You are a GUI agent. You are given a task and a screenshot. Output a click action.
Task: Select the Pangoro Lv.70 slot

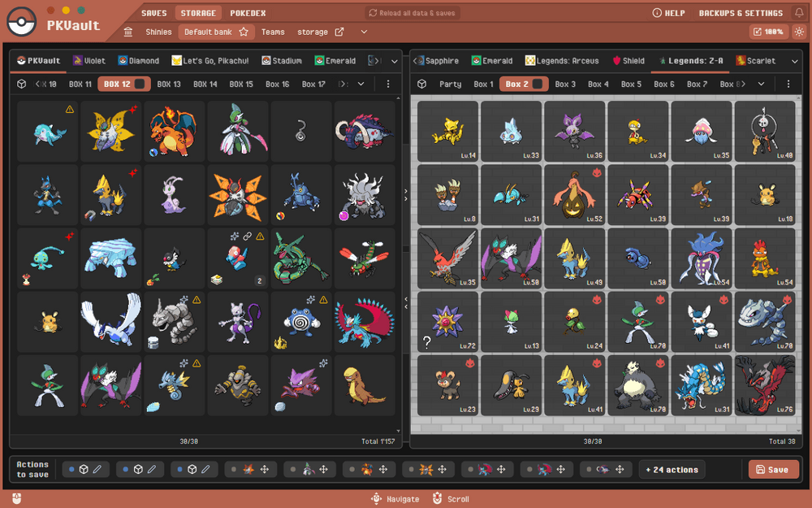click(637, 385)
